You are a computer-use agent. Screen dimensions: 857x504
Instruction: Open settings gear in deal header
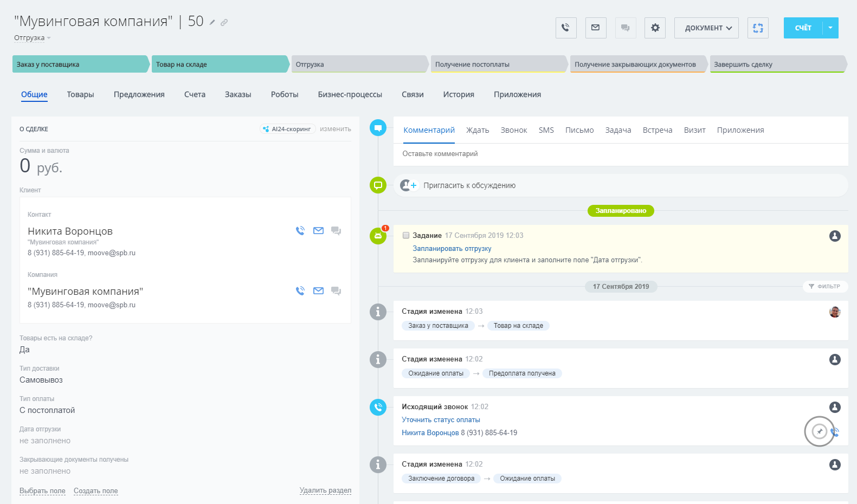(655, 28)
